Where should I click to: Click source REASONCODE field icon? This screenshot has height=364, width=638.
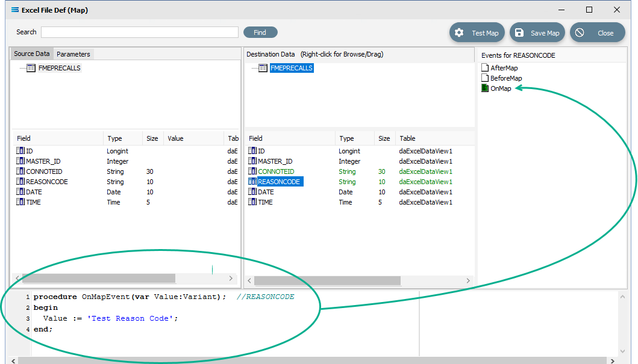click(x=20, y=181)
